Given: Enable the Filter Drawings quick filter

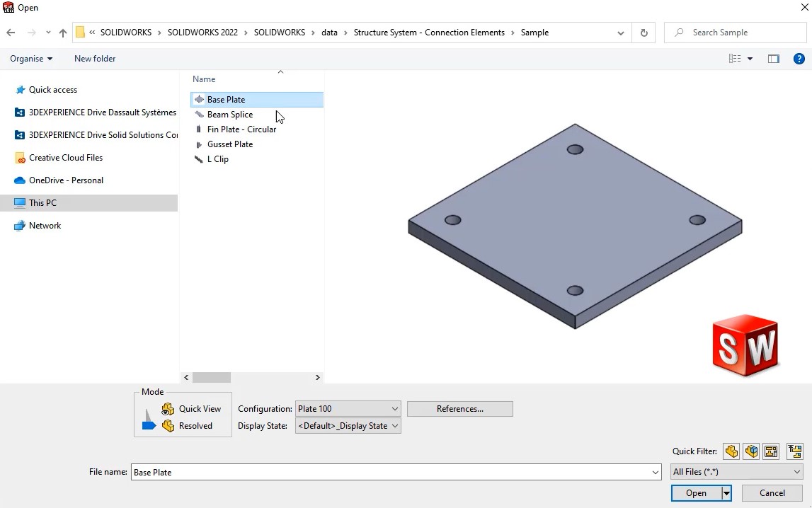Looking at the screenshot, I should 771,451.
